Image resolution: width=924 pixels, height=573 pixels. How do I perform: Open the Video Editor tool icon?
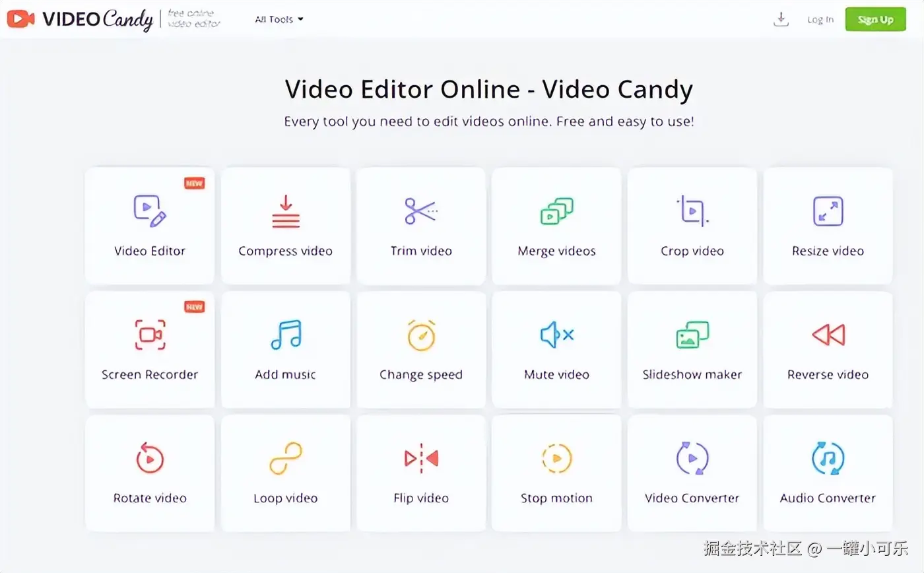[150, 211]
